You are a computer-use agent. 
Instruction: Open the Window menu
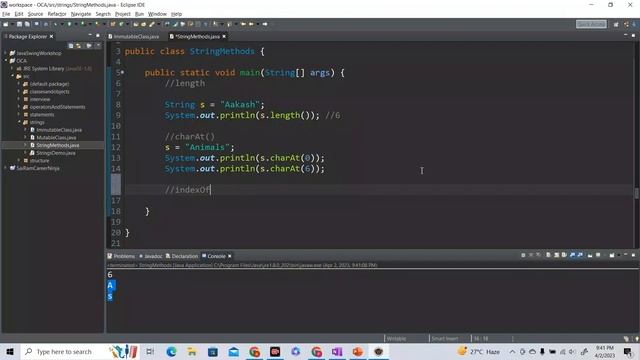[157, 14]
